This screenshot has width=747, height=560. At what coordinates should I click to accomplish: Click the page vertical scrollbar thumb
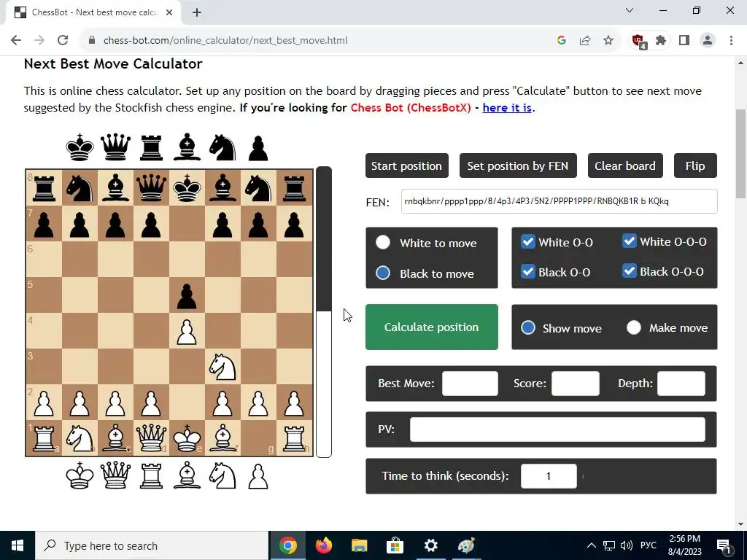pos(741,153)
